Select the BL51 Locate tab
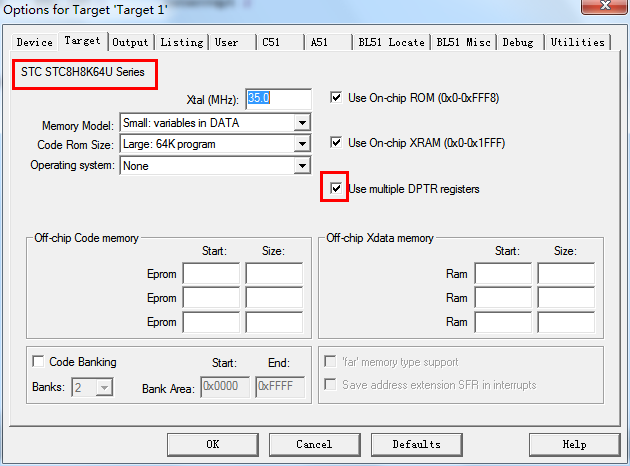 (x=391, y=42)
